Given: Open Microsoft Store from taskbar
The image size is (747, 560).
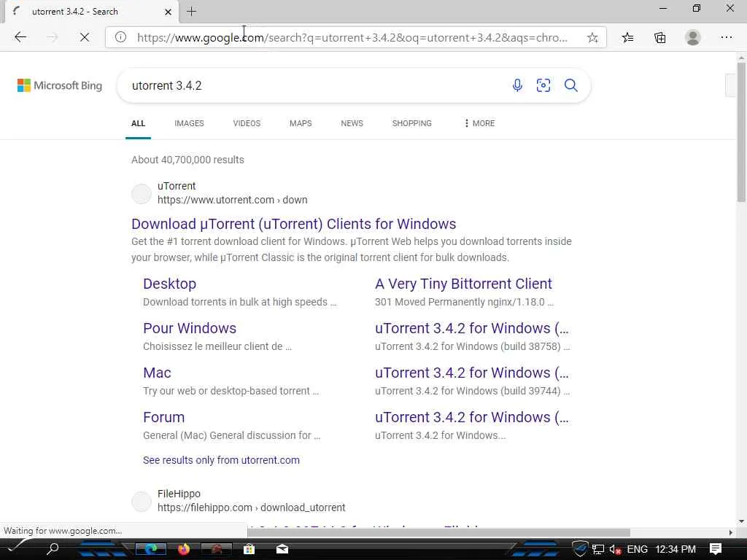Looking at the screenshot, I should [x=249, y=549].
